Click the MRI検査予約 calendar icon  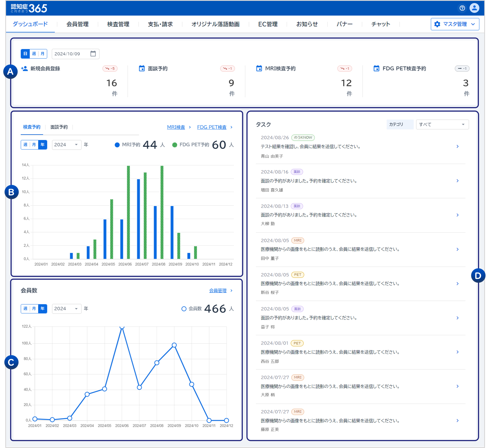pos(259,69)
